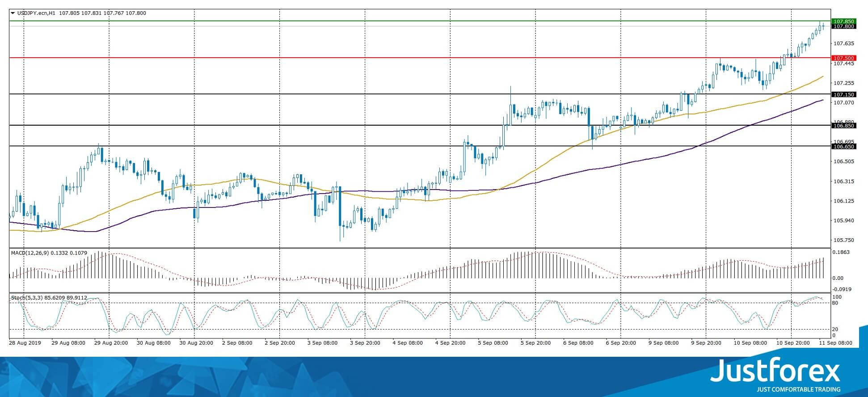Select the black horizontal line at 107.150
This screenshot has width=868, height=397.
pos(420,94)
